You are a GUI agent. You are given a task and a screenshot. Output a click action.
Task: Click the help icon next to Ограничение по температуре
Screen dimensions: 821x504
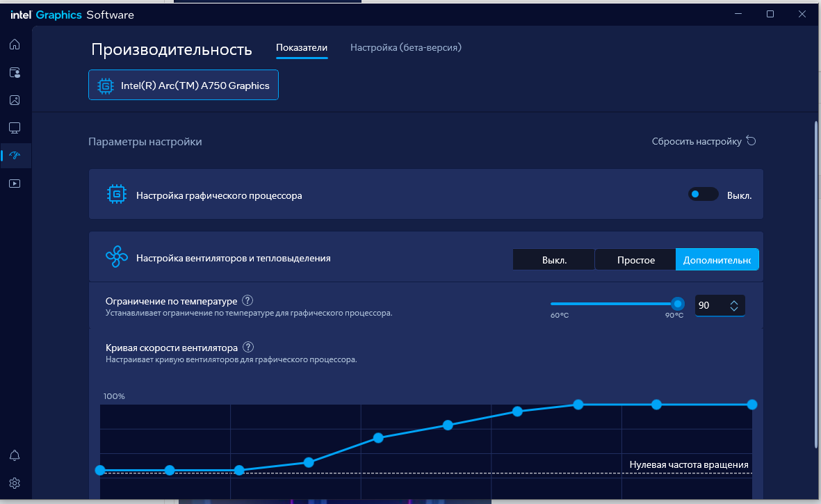click(x=247, y=300)
